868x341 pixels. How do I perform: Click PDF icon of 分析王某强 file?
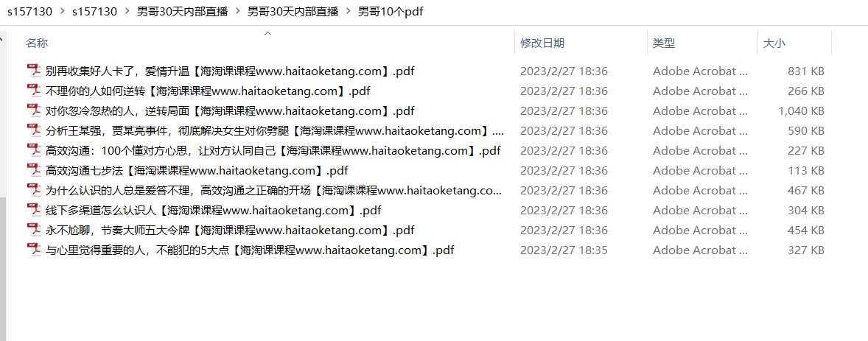click(35, 130)
